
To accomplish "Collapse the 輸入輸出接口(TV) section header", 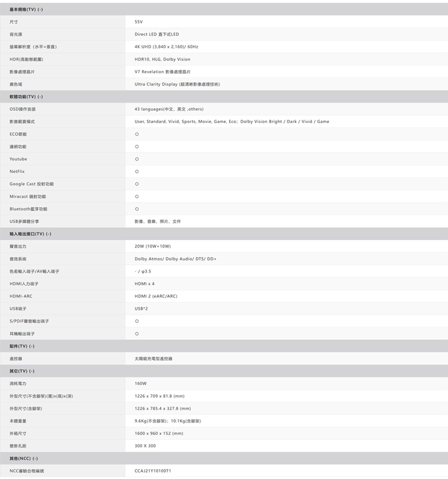I will (x=224, y=234).
